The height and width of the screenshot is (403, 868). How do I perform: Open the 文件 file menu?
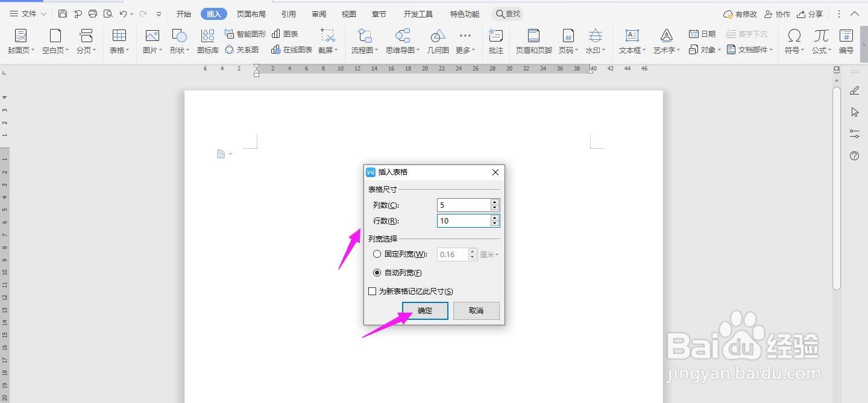click(x=28, y=13)
